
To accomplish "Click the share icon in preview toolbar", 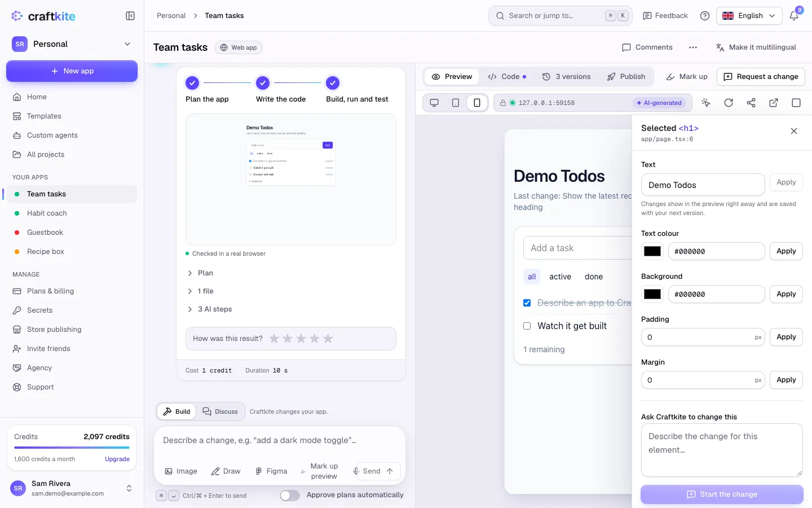I will pyautogui.click(x=751, y=103).
